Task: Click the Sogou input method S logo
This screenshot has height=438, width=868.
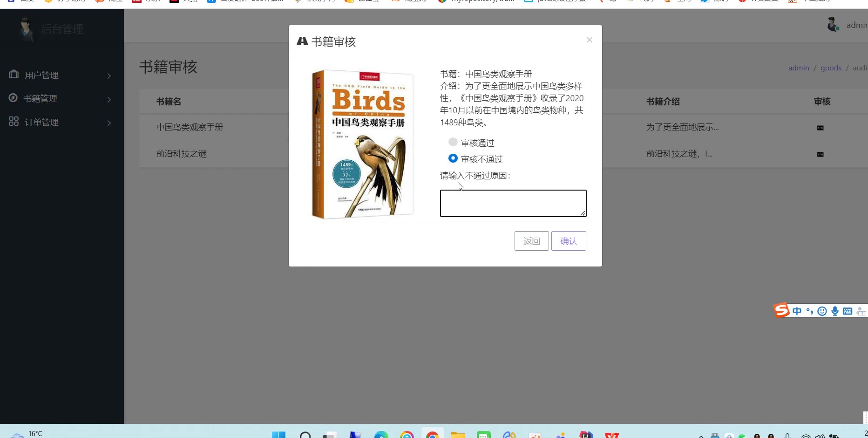Action: (x=781, y=310)
